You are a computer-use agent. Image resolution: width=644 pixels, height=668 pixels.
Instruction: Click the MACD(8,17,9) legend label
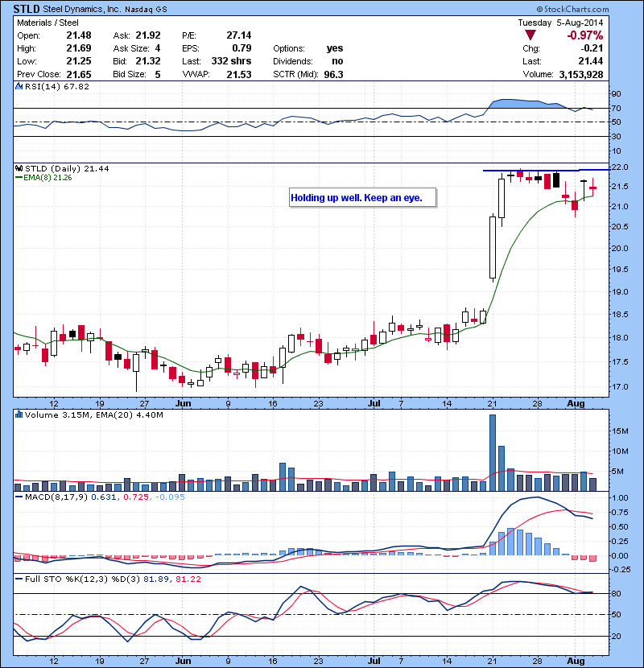(x=56, y=497)
